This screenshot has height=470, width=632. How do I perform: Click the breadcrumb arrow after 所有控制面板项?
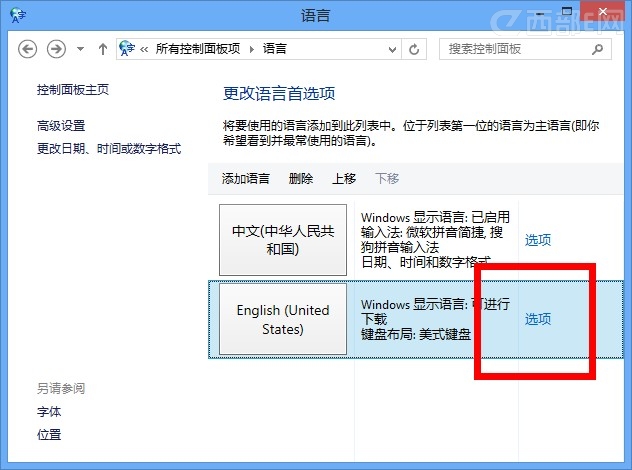click(x=256, y=48)
